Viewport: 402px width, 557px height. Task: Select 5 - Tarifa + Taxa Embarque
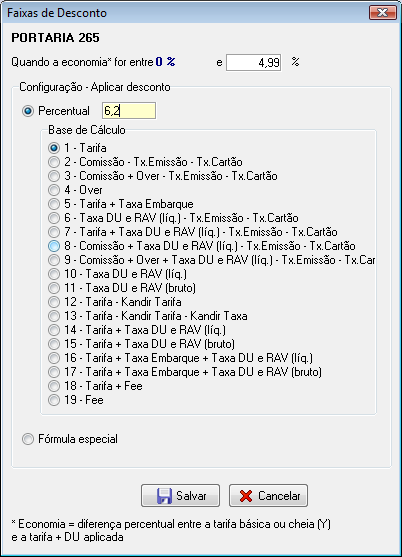[x=54, y=204]
